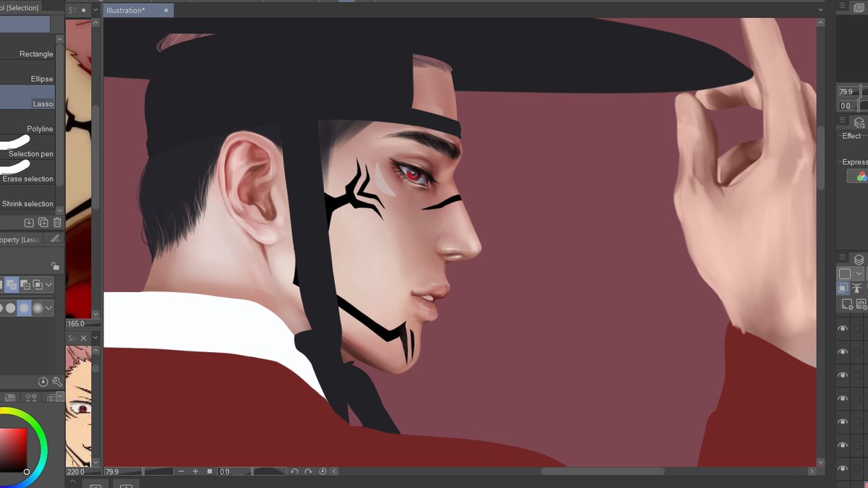Viewport: 868px width, 488px height.
Task: Open the Layer panel menu icon
Action: (842, 259)
